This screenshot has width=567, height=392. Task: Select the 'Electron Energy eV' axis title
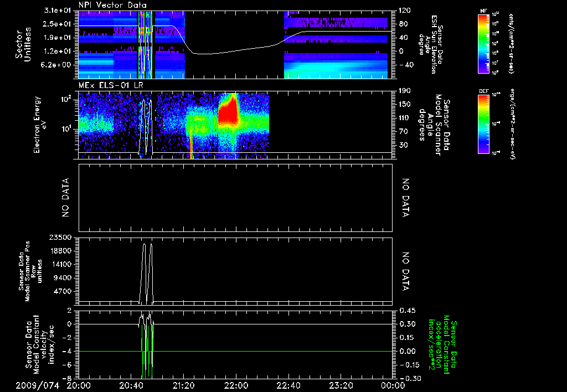[x=40, y=125]
